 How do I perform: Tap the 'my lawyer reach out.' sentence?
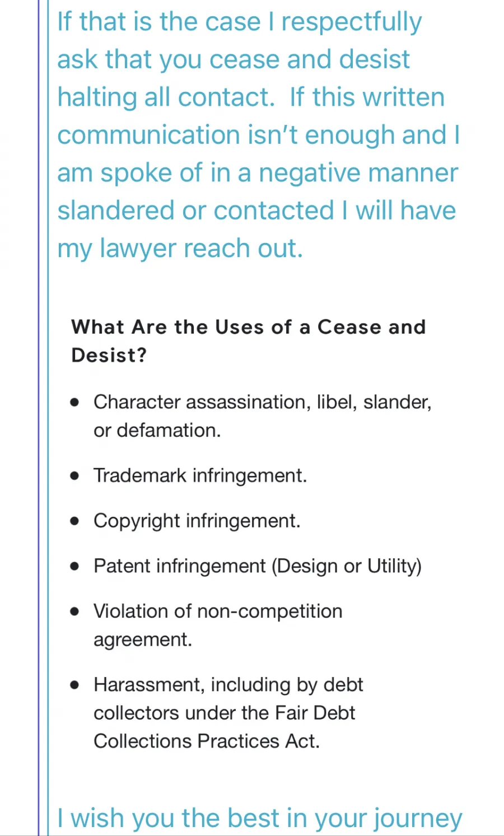pyautogui.click(x=180, y=249)
